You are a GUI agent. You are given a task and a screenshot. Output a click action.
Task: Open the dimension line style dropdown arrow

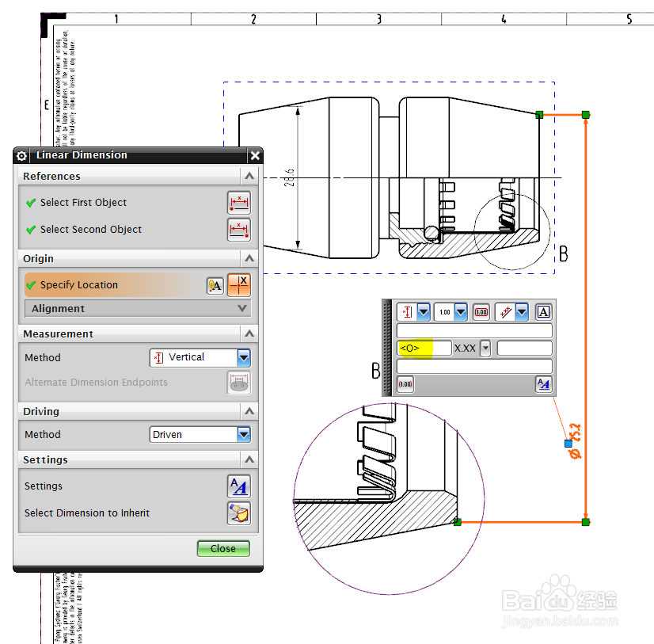522,312
